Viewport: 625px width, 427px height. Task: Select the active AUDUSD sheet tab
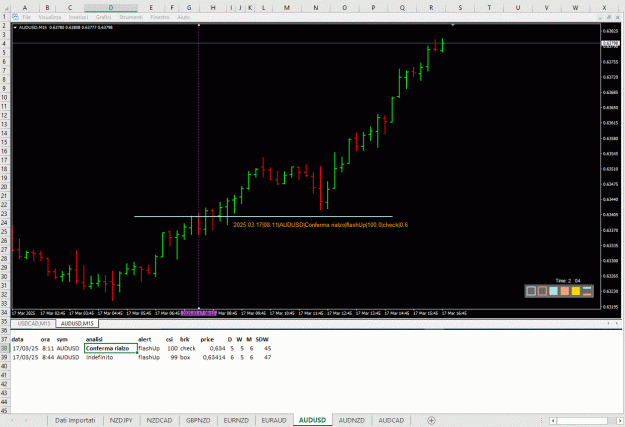[312, 420]
